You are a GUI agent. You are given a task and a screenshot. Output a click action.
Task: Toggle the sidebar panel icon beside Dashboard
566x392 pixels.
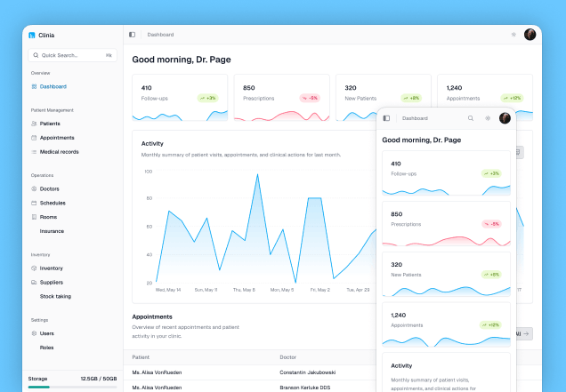click(132, 35)
